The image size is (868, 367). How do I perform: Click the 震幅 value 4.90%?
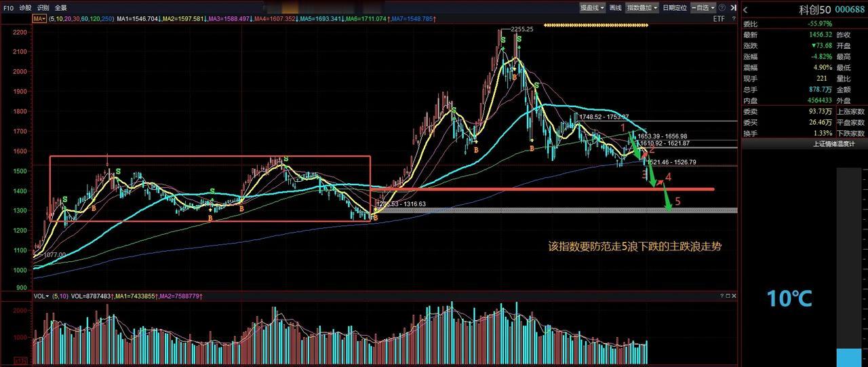click(823, 67)
